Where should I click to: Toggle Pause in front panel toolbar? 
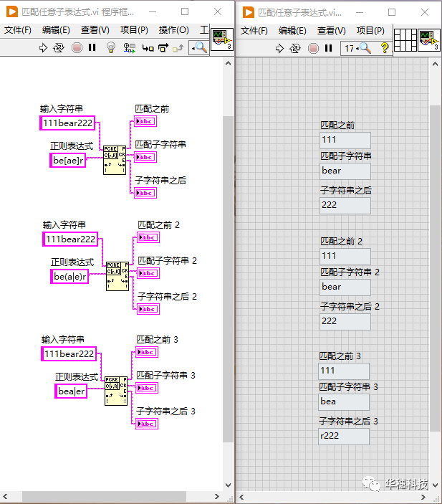click(x=328, y=48)
